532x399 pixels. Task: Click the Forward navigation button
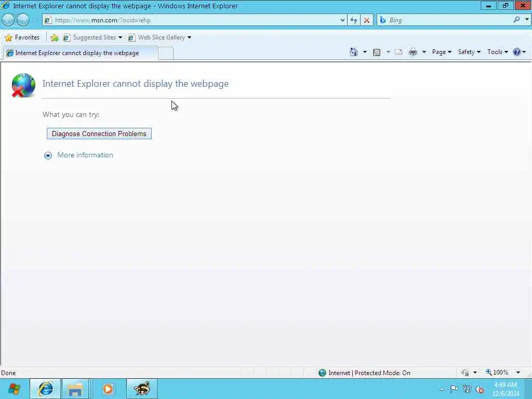(23, 20)
